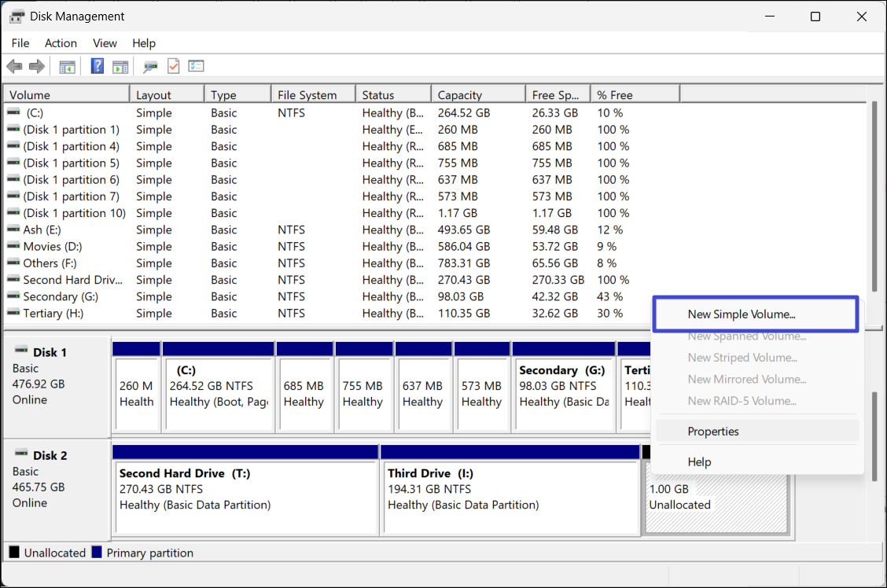Click Help in the context menu
Image resolution: width=887 pixels, height=588 pixels.
[699, 462]
